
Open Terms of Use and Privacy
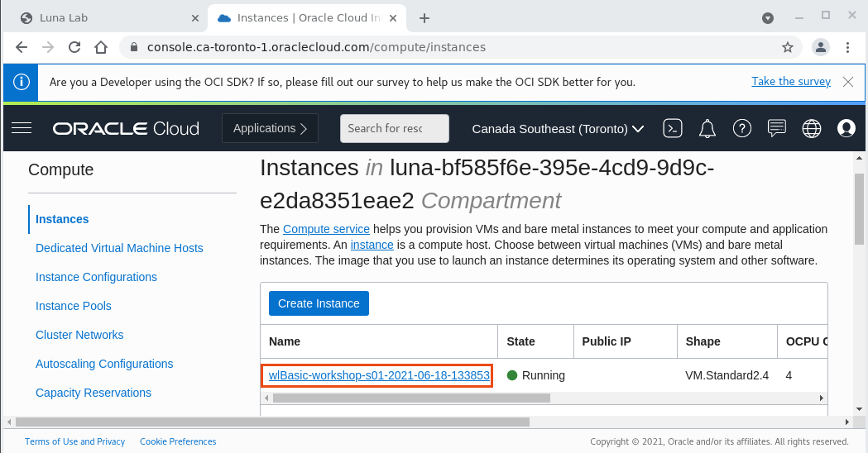click(x=74, y=441)
